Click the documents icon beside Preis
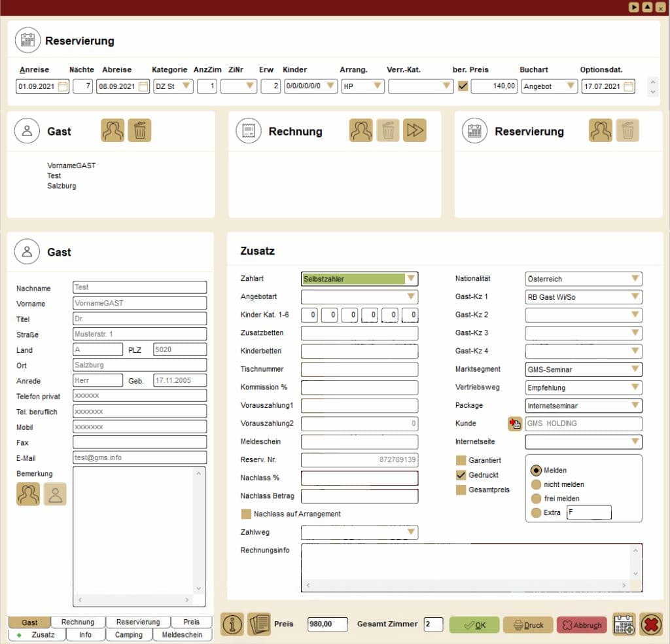Viewport: 670px width, 644px height. coord(259,624)
